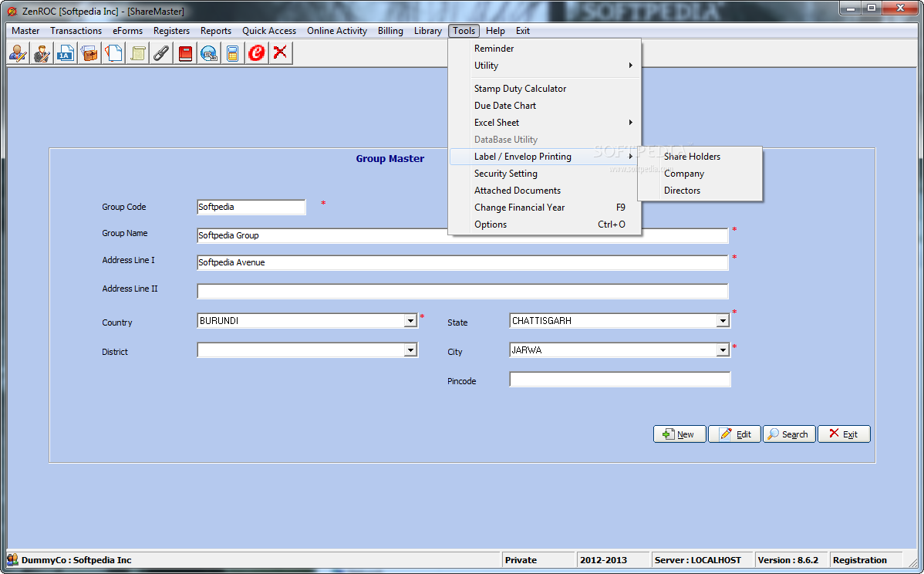Screen dimensions: 924x574
Task: Click the Address Line I field
Action: click(x=463, y=263)
